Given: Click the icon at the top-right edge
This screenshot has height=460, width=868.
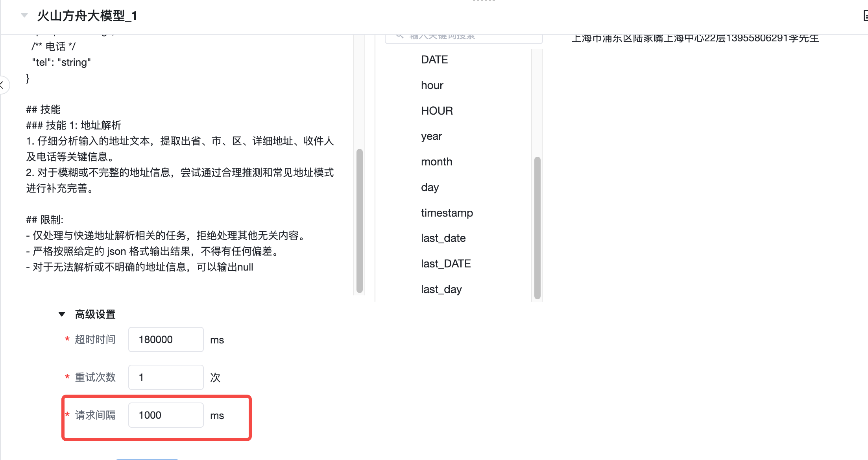Looking at the screenshot, I should tap(865, 16).
